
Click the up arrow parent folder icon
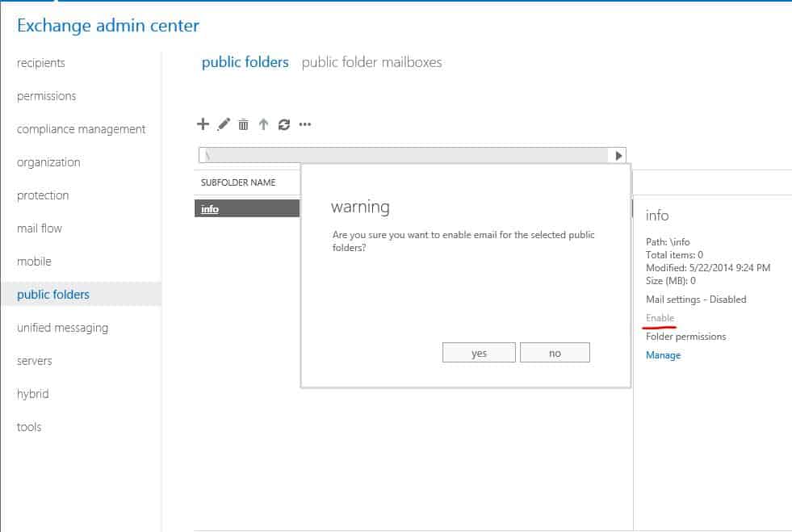coord(263,124)
